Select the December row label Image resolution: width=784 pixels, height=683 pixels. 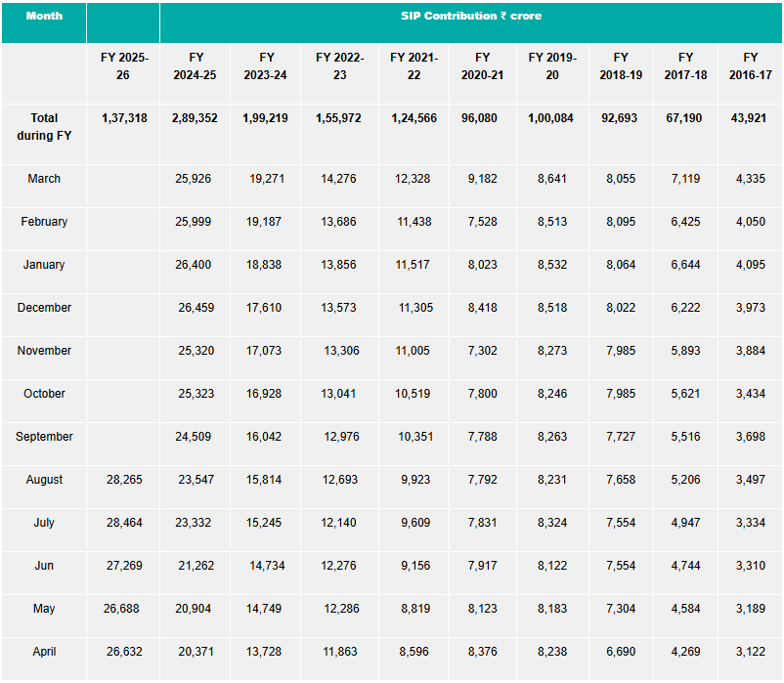coord(44,308)
